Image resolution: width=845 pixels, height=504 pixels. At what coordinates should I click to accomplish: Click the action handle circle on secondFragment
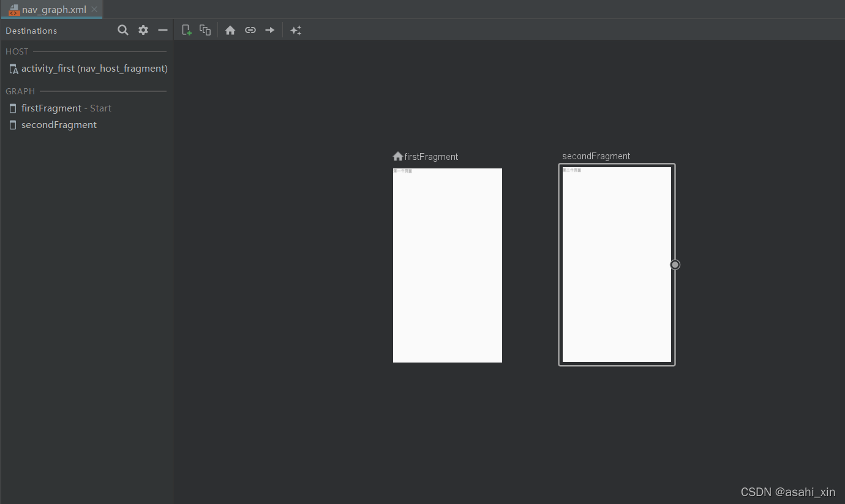(x=675, y=265)
